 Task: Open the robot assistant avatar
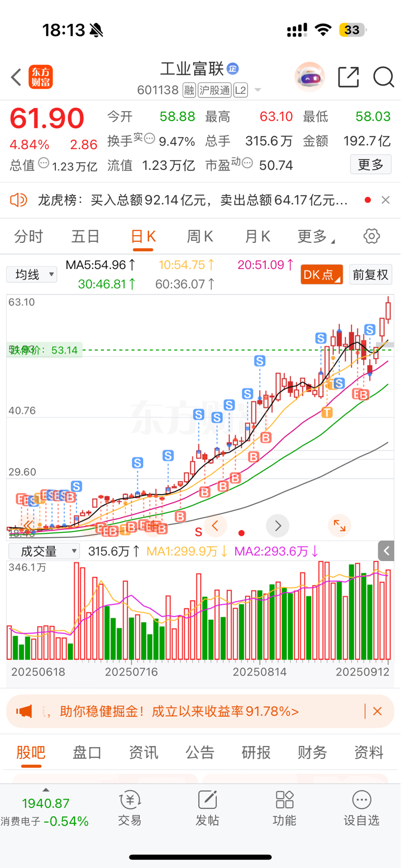[310, 77]
